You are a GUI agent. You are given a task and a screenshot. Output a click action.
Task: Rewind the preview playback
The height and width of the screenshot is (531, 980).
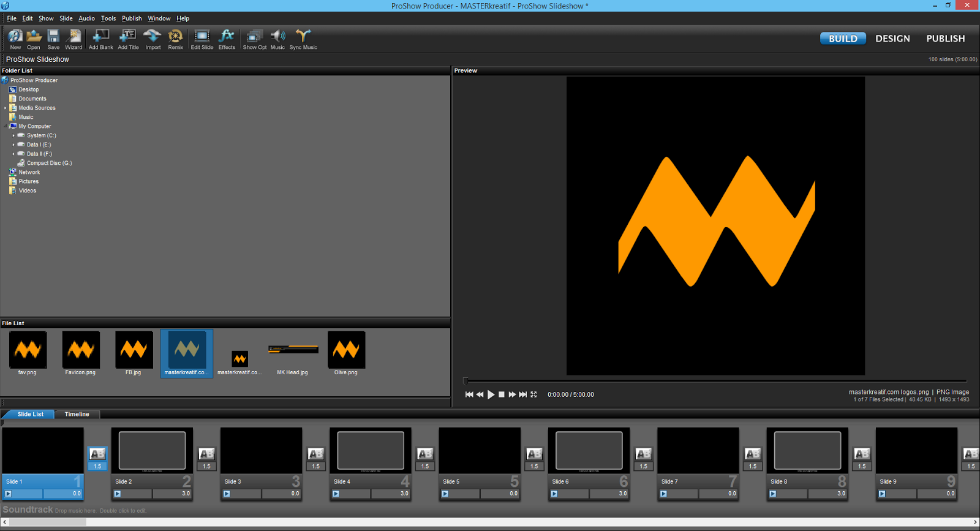pyautogui.click(x=480, y=394)
